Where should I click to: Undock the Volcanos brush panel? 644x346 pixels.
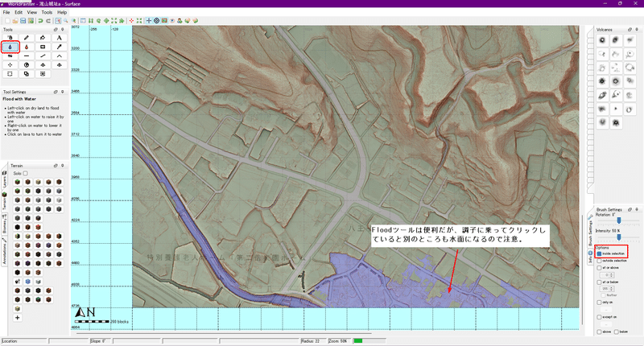click(630, 30)
